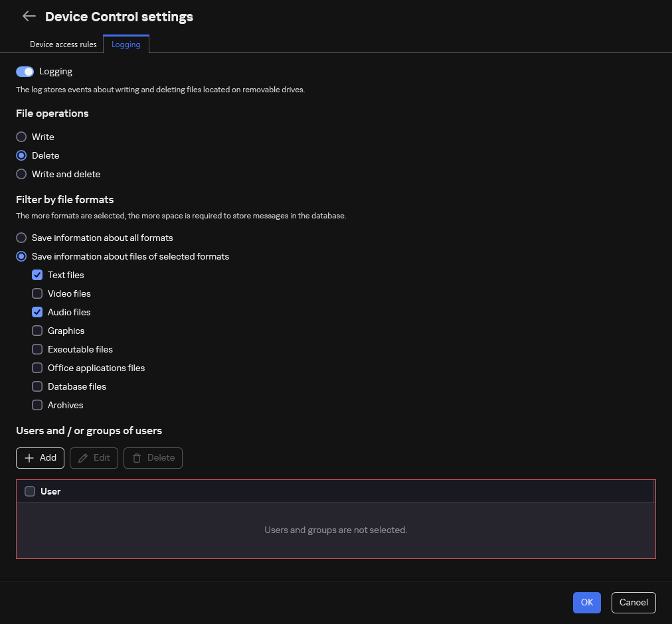Switch to Device access rules tab
The width and height of the screenshot is (672, 624).
click(63, 44)
